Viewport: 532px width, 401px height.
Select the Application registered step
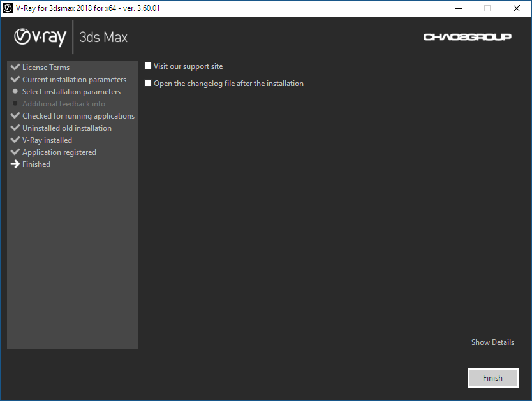pyautogui.click(x=59, y=152)
